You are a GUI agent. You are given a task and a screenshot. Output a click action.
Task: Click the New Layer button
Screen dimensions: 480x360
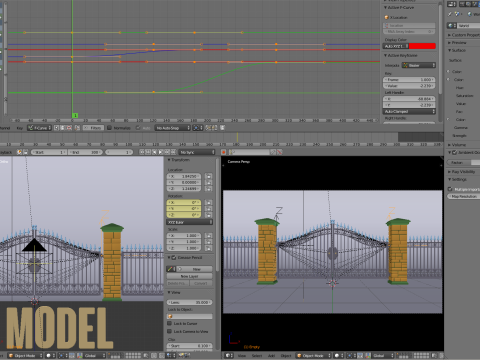click(x=189, y=276)
